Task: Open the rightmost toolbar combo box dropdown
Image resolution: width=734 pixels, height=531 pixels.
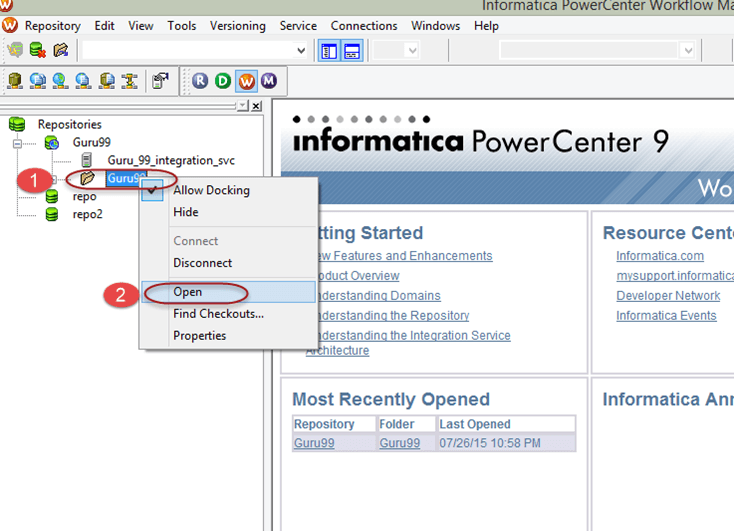Action: click(x=688, y=51)
